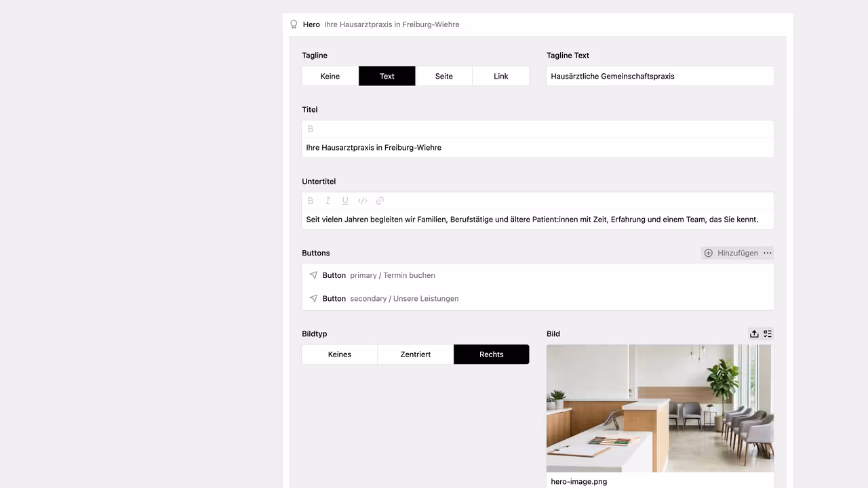The width and height of the screenshot is (868, 488).
Task: Open secondary Unsere Leistungen button item
Action: [538, 298]
